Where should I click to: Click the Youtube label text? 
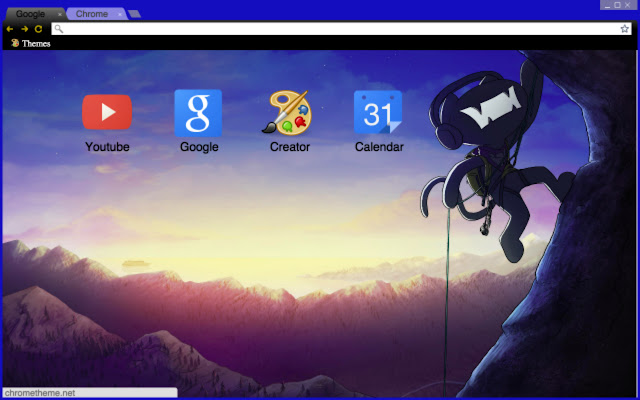107,147
